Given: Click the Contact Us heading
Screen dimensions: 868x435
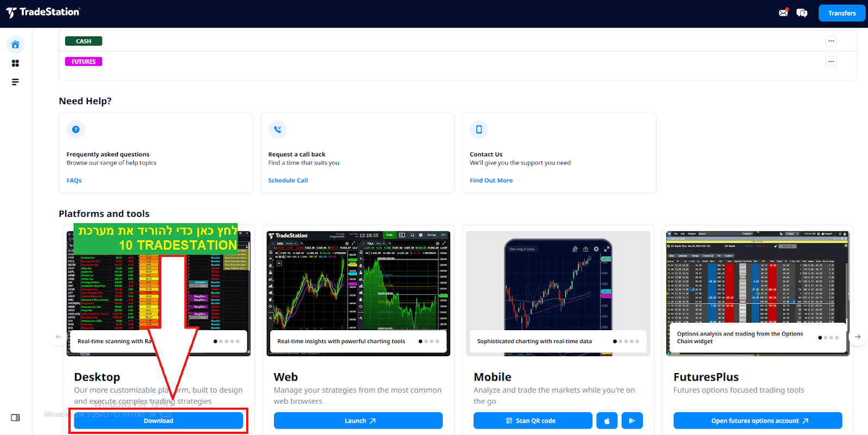Looking at the screenshot, I should 486,154.
